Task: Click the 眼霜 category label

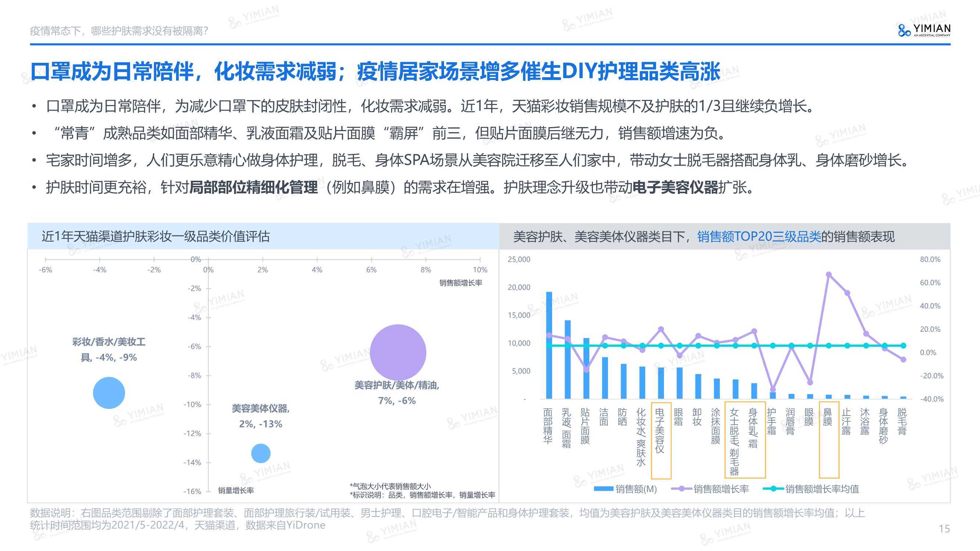Action: 679,417
